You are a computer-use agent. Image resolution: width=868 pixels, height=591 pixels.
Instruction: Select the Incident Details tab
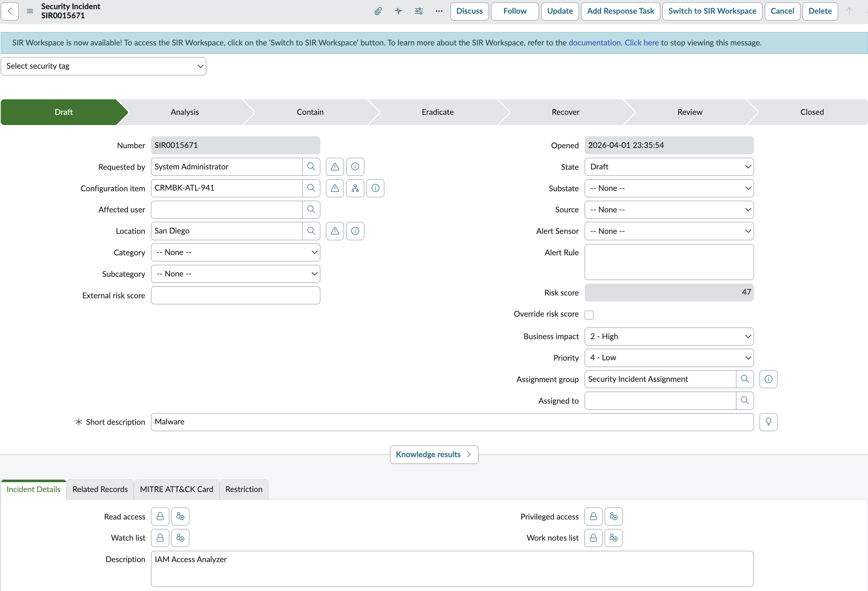(x=33, y=489)
